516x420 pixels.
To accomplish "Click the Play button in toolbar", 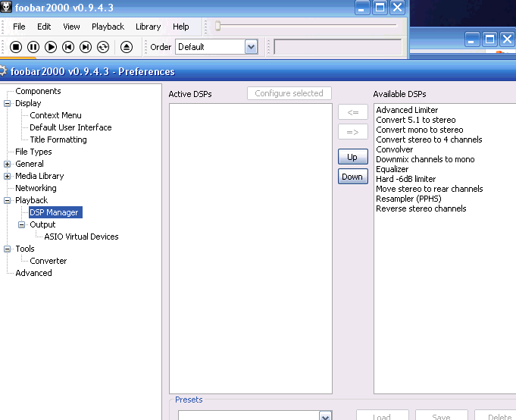I will [50, 47].
